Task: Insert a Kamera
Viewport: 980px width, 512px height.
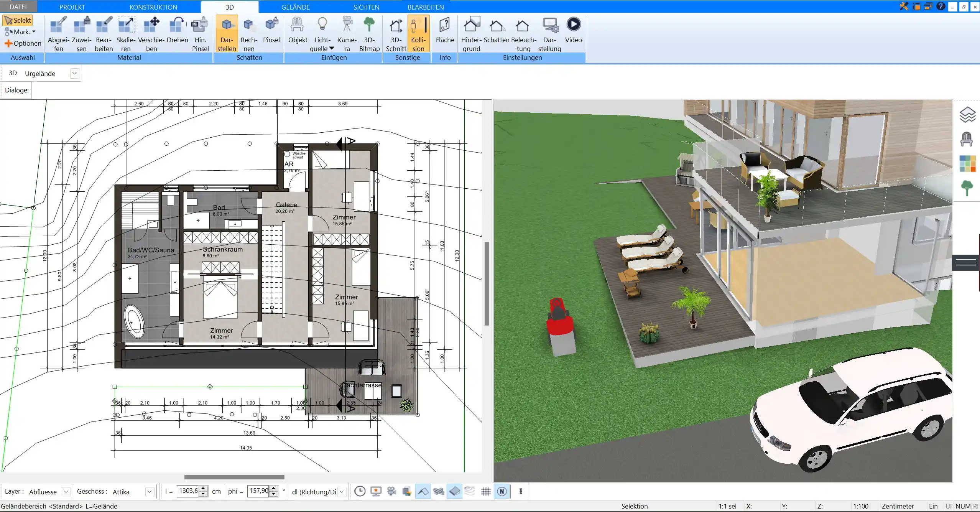Action: (x=347, y=34)
